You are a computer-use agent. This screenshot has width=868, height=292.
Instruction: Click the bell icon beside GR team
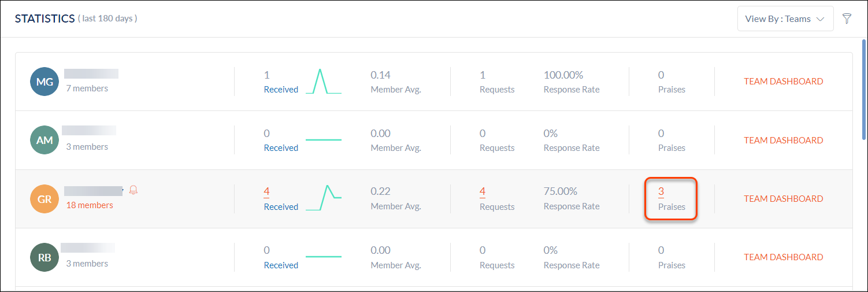point(133,190)
